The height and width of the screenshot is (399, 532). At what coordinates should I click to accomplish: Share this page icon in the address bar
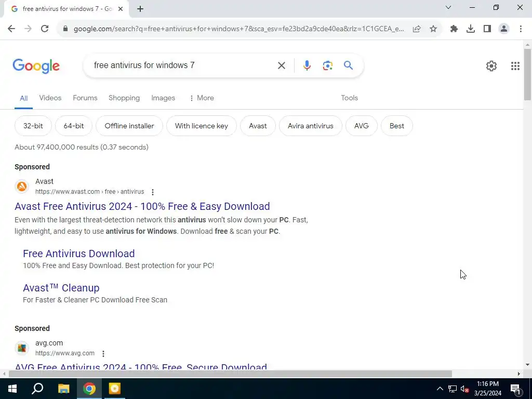(417, 29)
